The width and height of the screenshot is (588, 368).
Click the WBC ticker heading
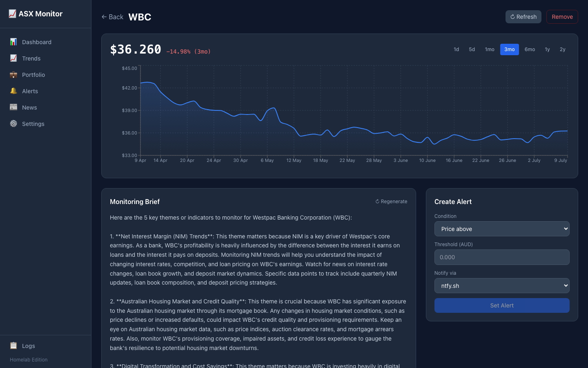pyautogui.click(x=140, y=17)
